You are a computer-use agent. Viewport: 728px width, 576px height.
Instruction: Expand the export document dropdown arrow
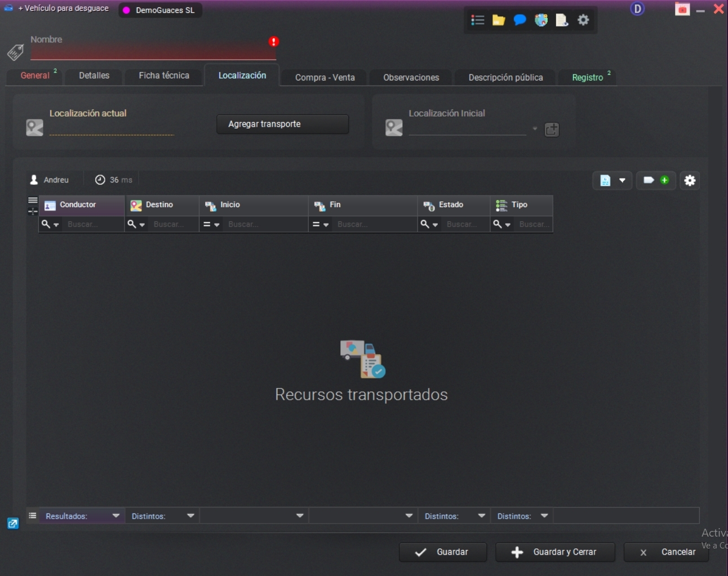tap(622, 180)
